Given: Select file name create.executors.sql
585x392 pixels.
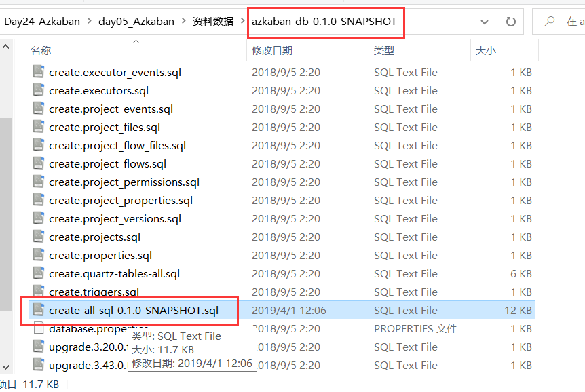Looking at the screenshot, I should coord(98,91).
